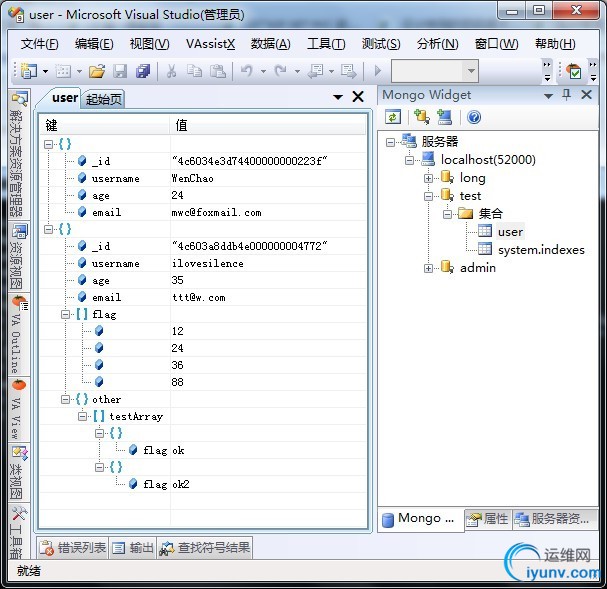Collapse the 集合 folder node
Viewport: 607px width, 589px height.
click(447, 214)
